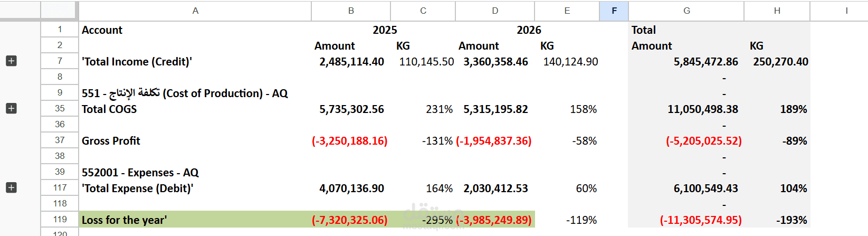This screenshot has height=236, width=868.
Task: Expand the grouped rows next to row 35
Action: 11,108
